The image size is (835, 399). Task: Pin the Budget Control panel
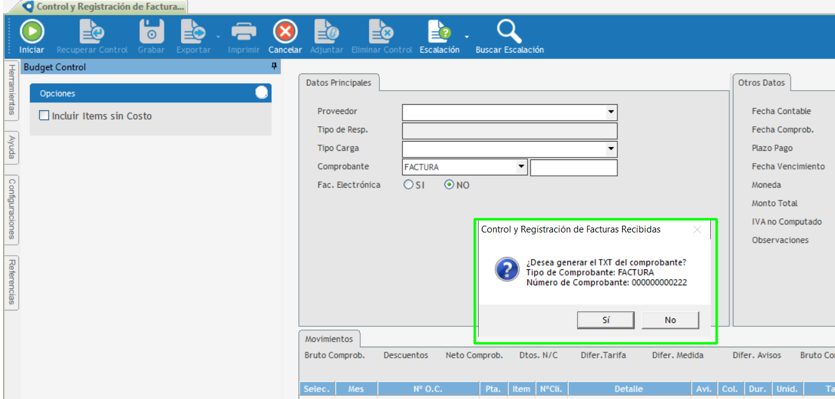(x=274, y=67)
